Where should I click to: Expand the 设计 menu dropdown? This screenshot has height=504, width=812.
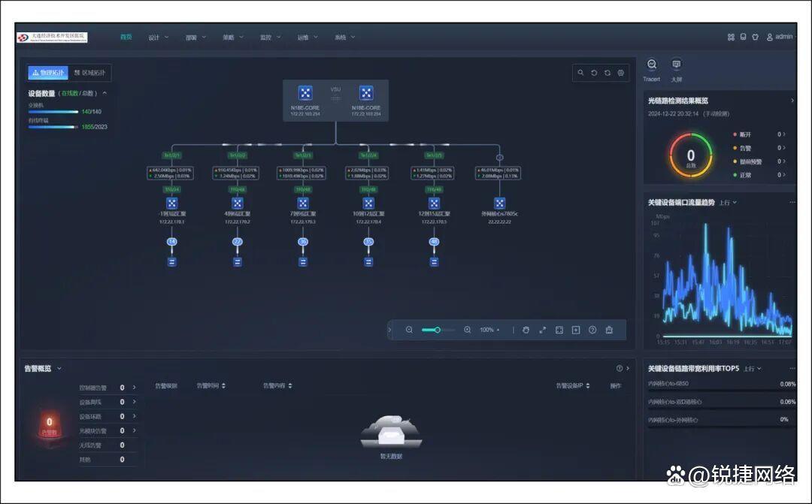(x=158, y=37)
